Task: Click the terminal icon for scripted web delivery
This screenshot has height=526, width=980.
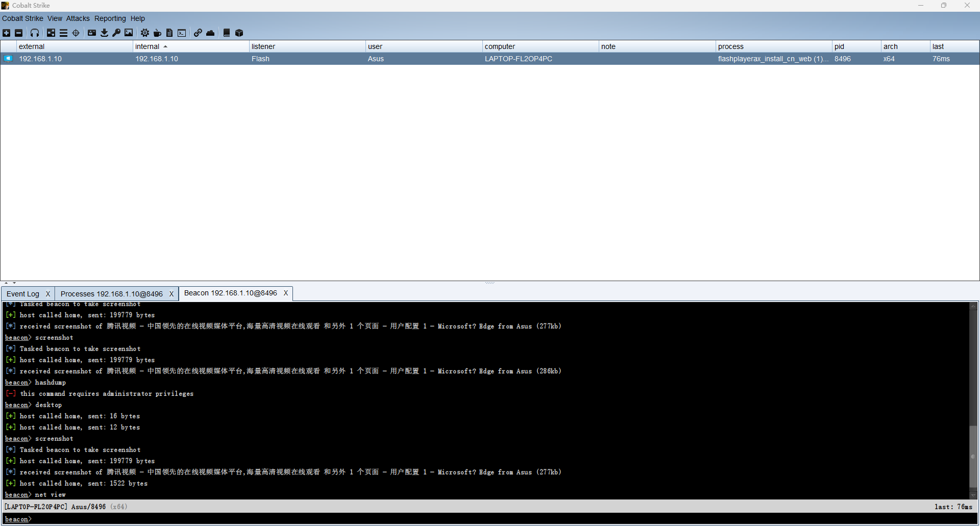Action: coord(182,33)
